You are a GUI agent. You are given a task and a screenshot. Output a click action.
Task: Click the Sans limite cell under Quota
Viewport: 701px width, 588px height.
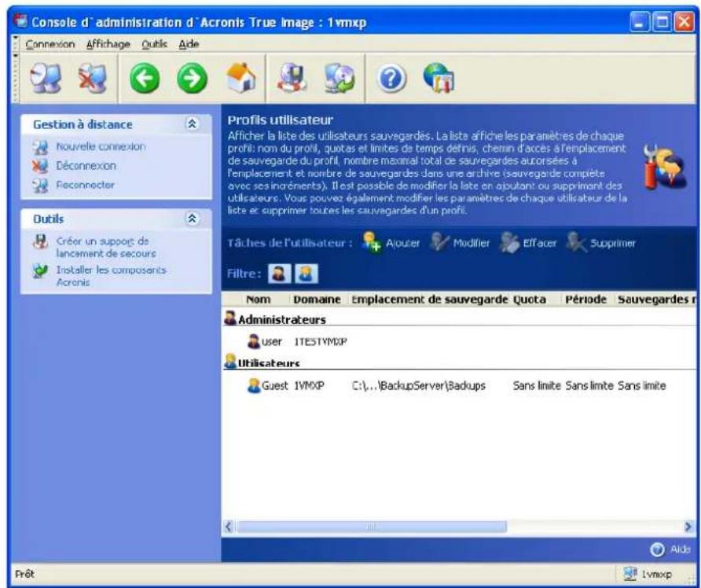click(537, 385)
